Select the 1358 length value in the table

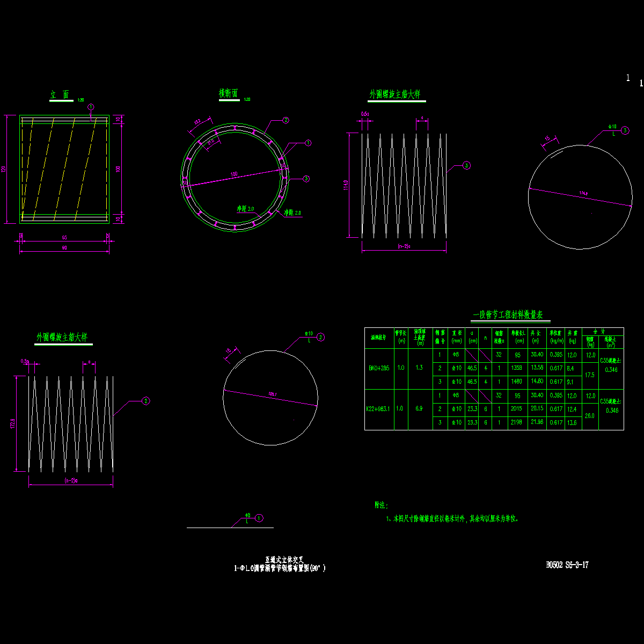[517, 368]
